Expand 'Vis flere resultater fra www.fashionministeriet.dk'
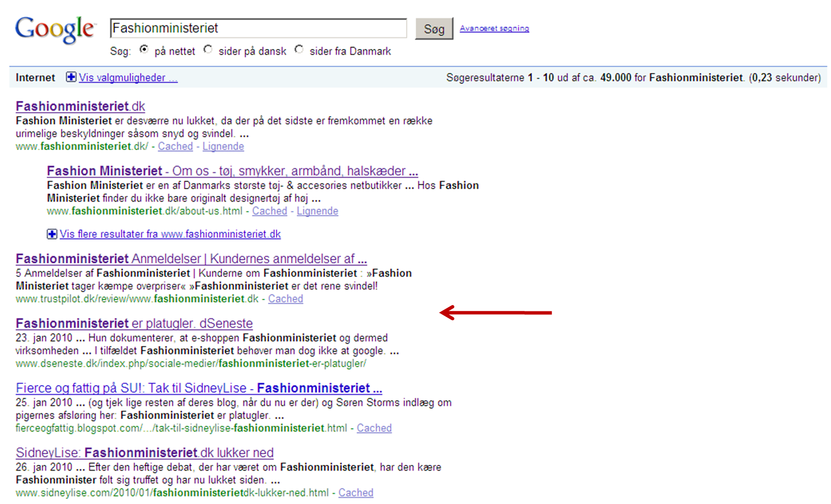831x504 pixels. click(x=170, y=234)
